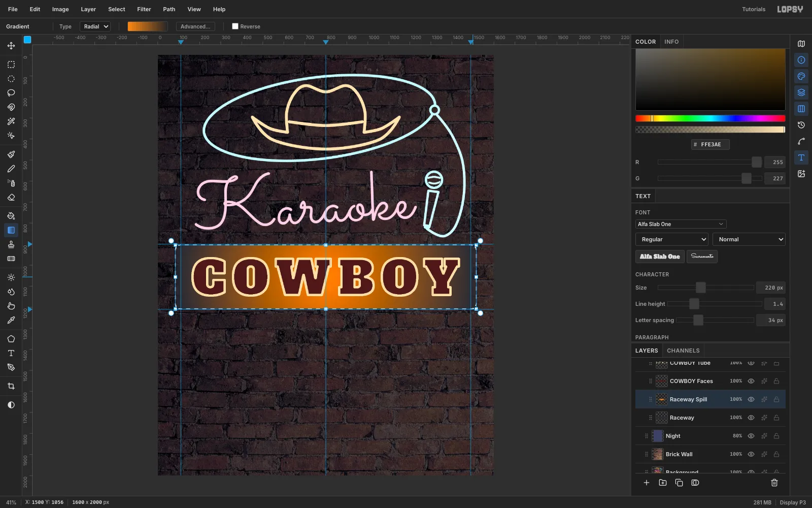
Task: Select the Eyedropper tool
Action: 11,320
